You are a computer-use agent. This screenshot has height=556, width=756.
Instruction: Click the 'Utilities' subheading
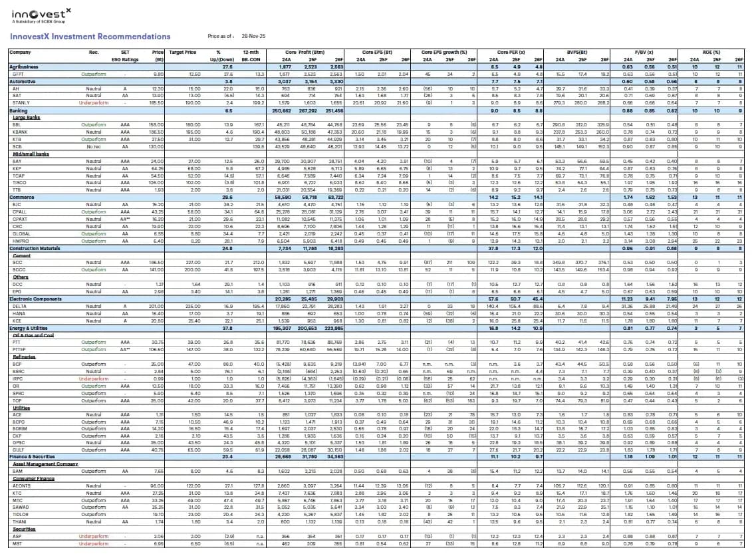21,408
